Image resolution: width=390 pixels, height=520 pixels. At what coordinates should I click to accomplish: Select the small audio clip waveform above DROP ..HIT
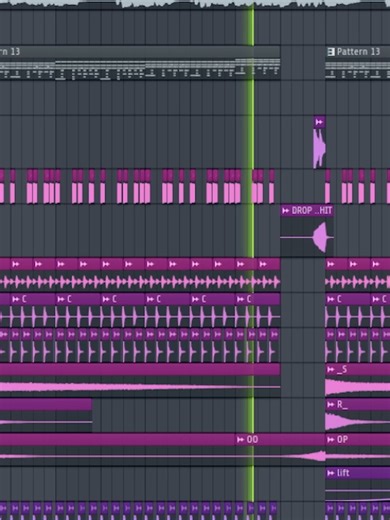pyautogui.click(x=319, y=148)
